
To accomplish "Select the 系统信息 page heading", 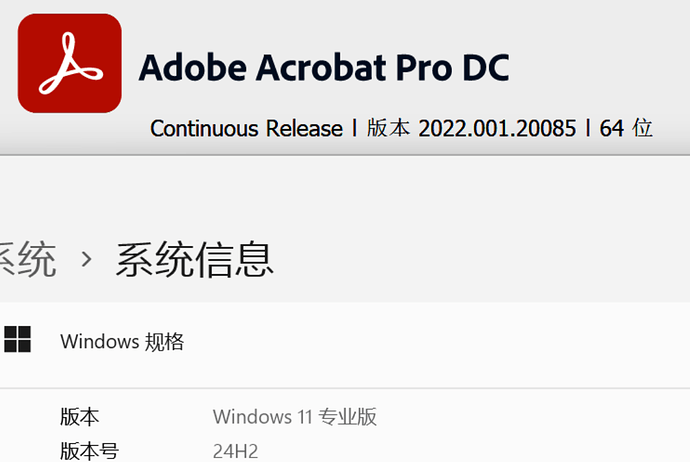I will coord(195,259).
